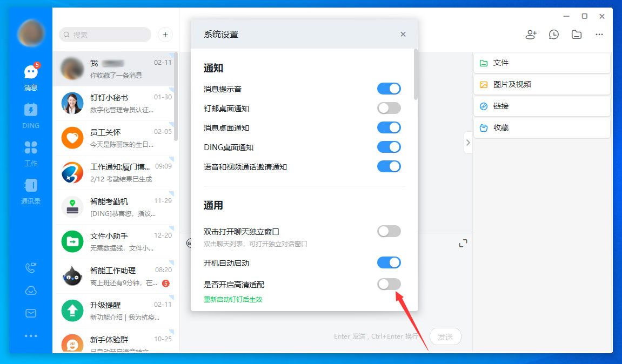Open the 消息 (Messages) panel in sidebar
Screen dimensions: 622x364
(x=31, y=76)
